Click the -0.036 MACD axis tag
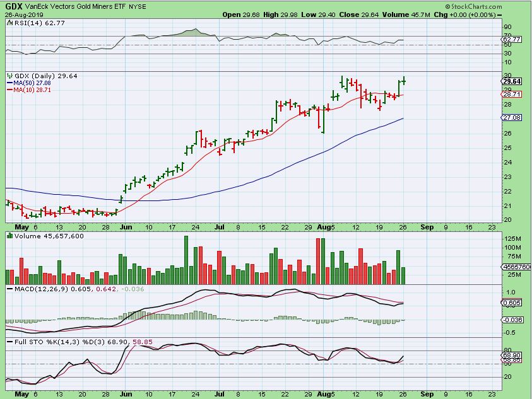532x399 pixels. 512,320
